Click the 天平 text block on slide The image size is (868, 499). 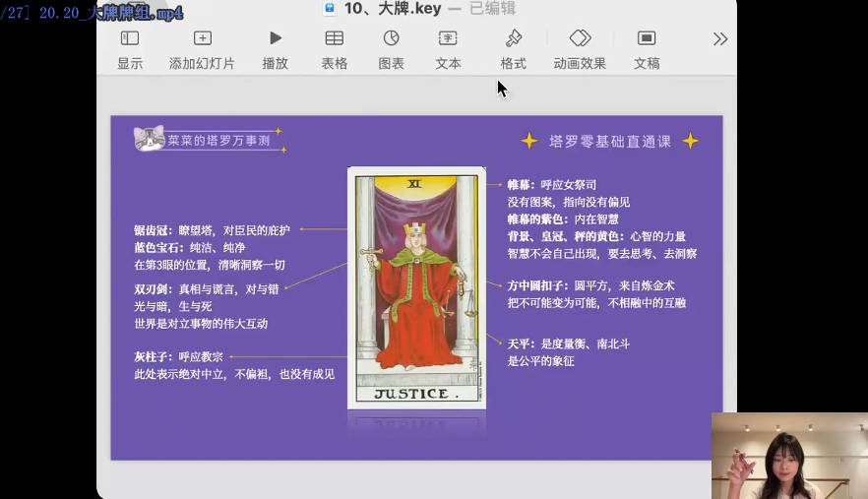tap(568, 352)
